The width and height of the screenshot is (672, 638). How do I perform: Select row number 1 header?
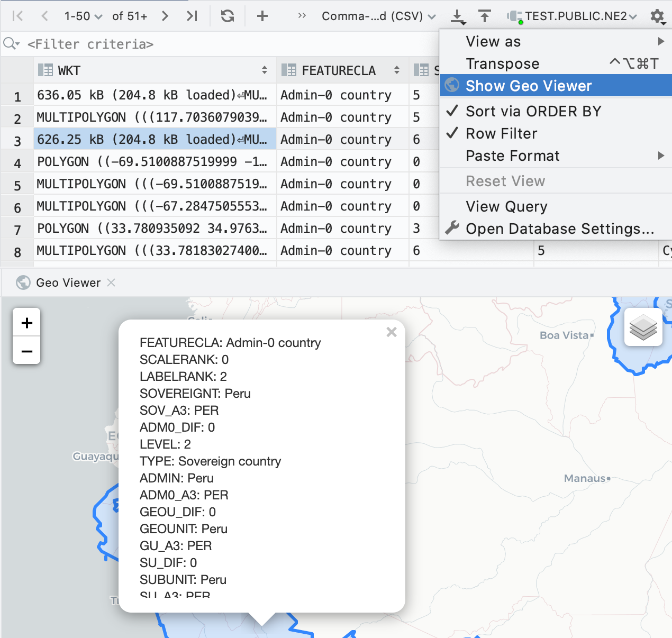click(x=17, y=96)
